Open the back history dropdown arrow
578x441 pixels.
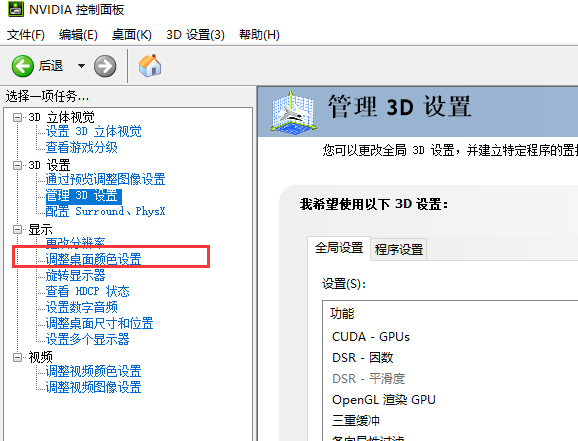pyautogui.click(x=81, y=66)
